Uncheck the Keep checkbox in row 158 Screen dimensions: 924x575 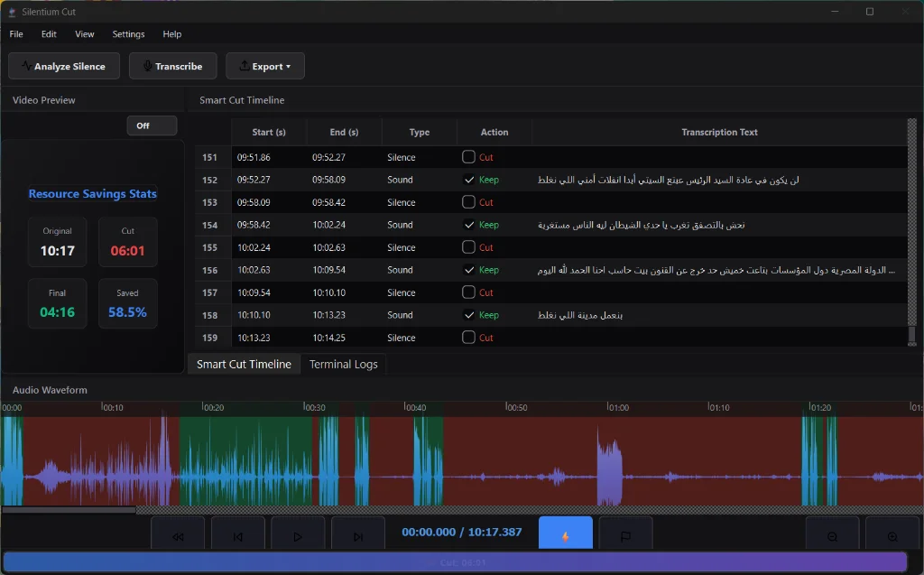click(x=468, y=315)
